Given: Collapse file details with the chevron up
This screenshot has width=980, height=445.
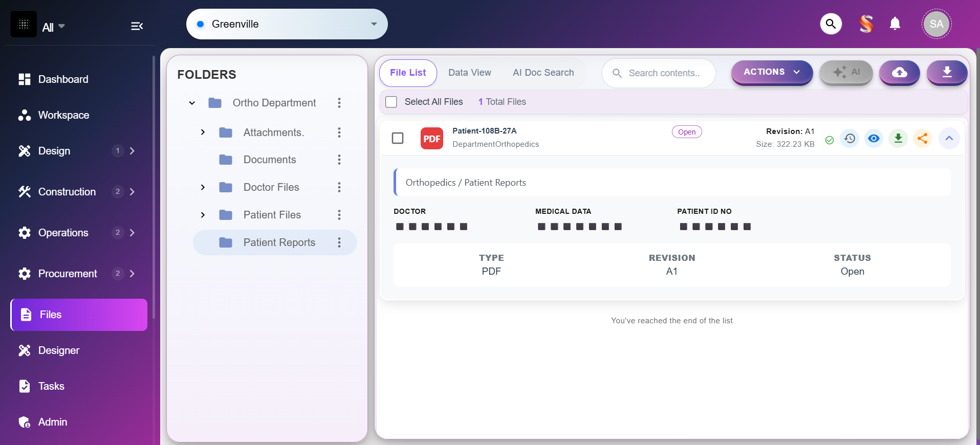Looking at the screenshot, I should [x=949, y=139].
